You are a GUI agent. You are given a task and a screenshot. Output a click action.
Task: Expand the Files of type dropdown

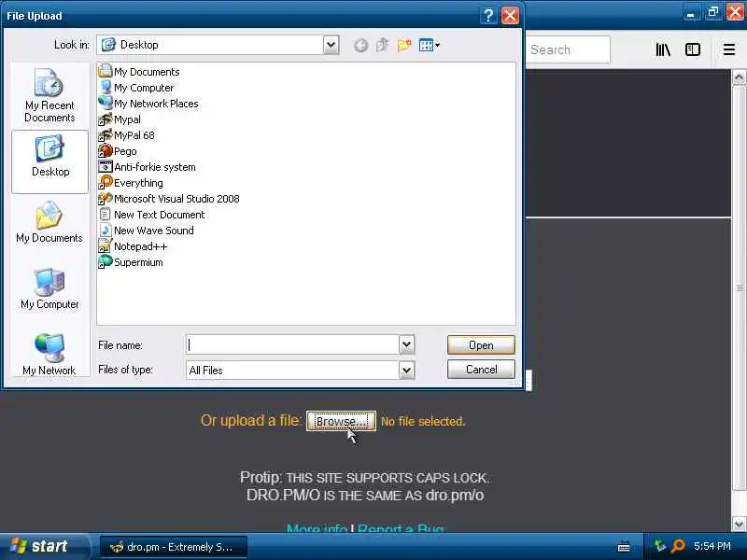coord(406,370)
